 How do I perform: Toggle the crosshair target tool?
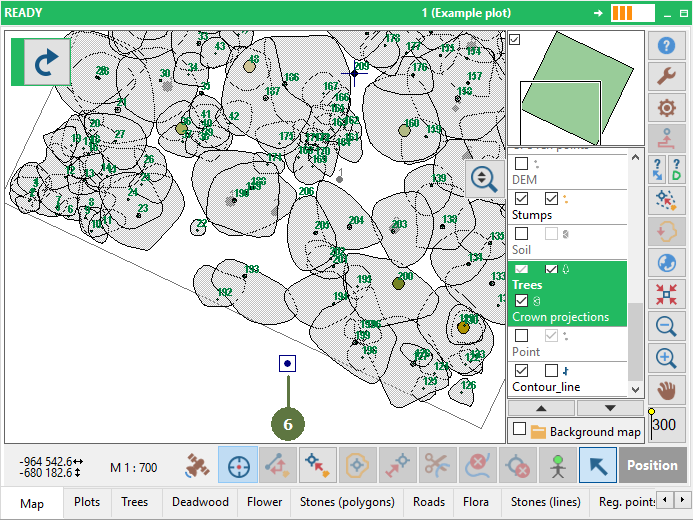point(238,465)
